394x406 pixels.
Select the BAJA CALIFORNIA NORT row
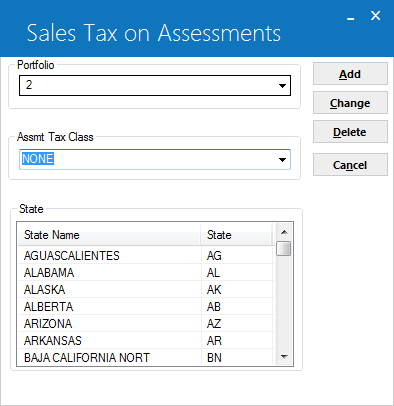146,357
